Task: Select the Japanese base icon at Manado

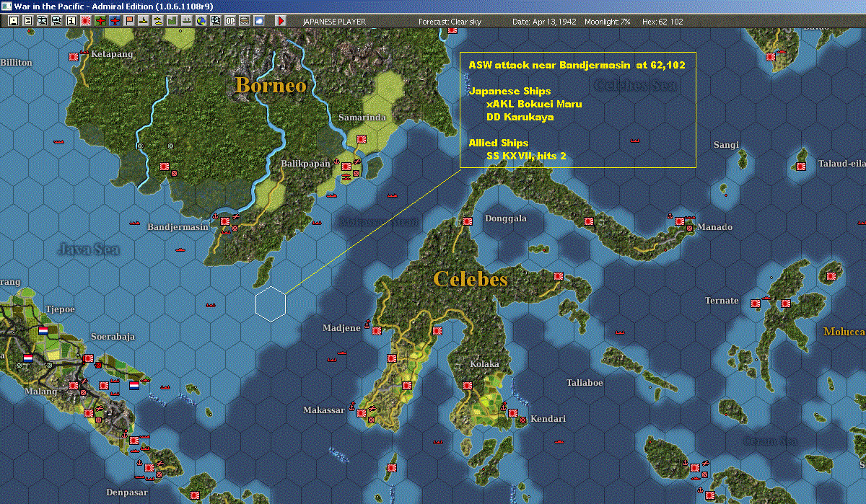Action: pos(679,221)
